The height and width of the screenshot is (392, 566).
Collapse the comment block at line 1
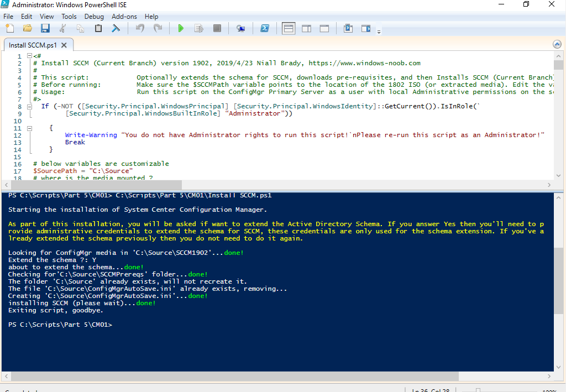[x=29, y=56]
